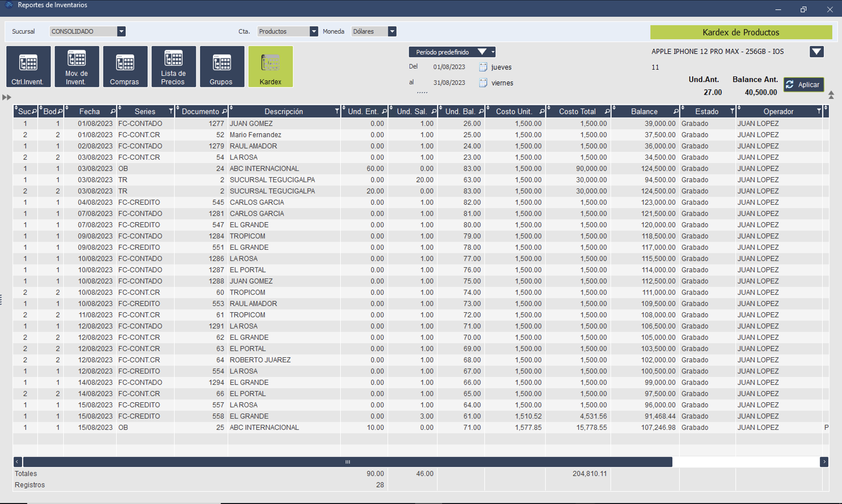Click the Aplicar refresh button

tap(803, 84)
